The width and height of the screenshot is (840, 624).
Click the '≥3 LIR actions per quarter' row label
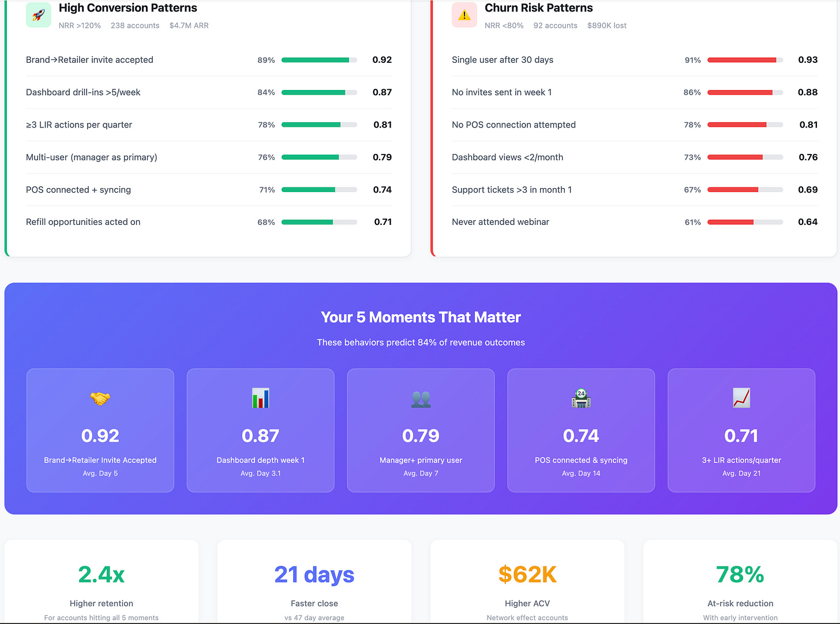[x=79, y=125]
